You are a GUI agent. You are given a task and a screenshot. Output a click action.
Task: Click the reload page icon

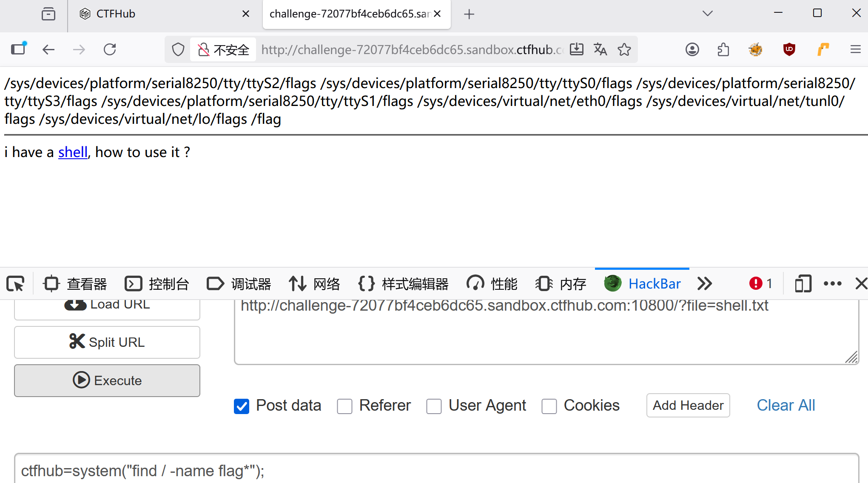click(110, 50)
